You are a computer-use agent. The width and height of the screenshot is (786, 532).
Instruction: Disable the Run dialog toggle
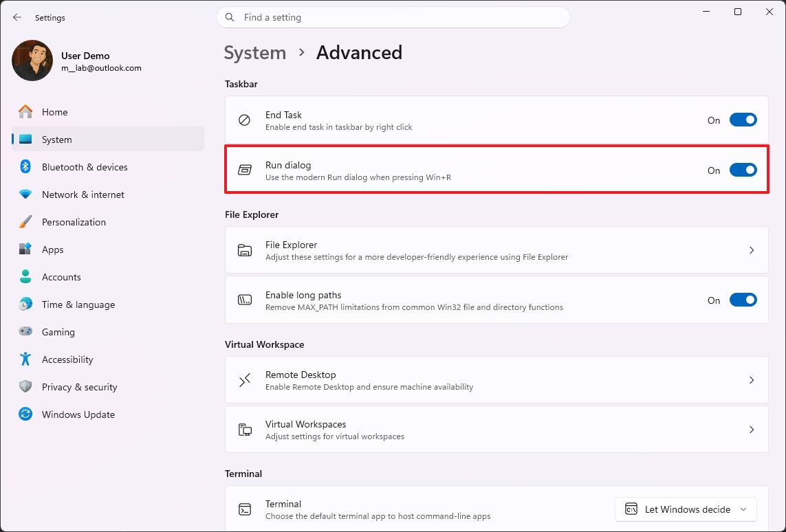point(743,170)
